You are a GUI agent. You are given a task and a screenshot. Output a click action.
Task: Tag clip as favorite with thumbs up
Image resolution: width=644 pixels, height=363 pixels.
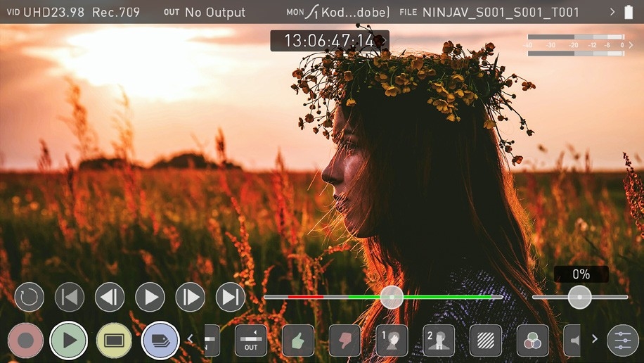click(x=297, y=340)
